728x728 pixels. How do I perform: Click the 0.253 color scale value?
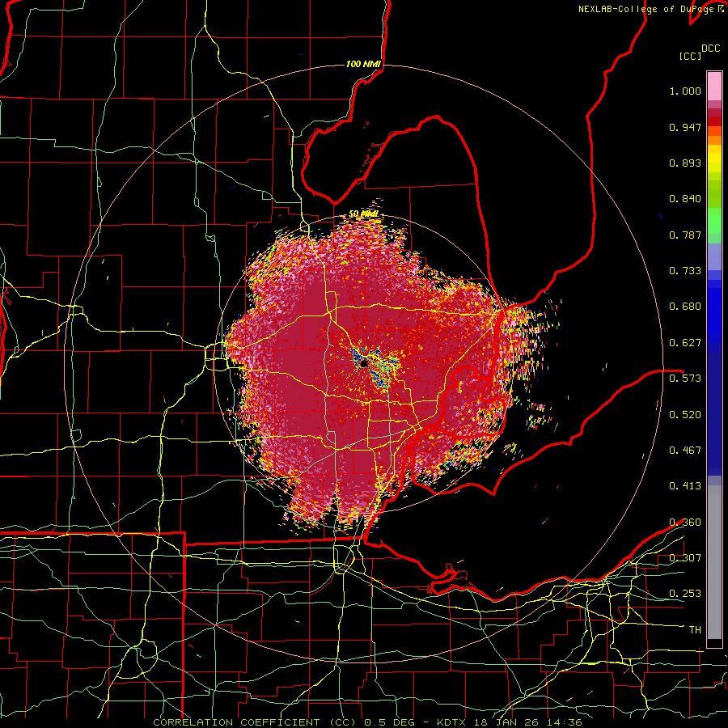point(685,594)
